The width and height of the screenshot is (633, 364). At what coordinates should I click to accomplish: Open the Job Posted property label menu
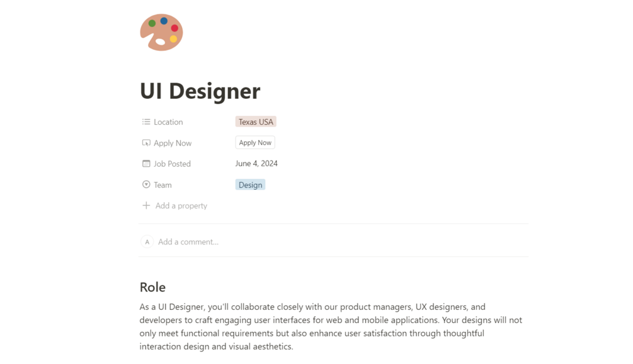pyautogui.click(x=172, y=164)
